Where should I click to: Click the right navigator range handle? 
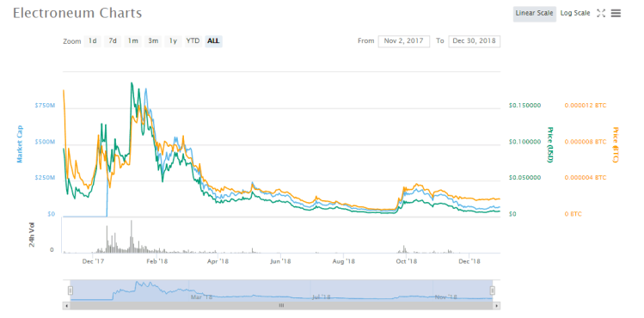(x=493, y=290)
